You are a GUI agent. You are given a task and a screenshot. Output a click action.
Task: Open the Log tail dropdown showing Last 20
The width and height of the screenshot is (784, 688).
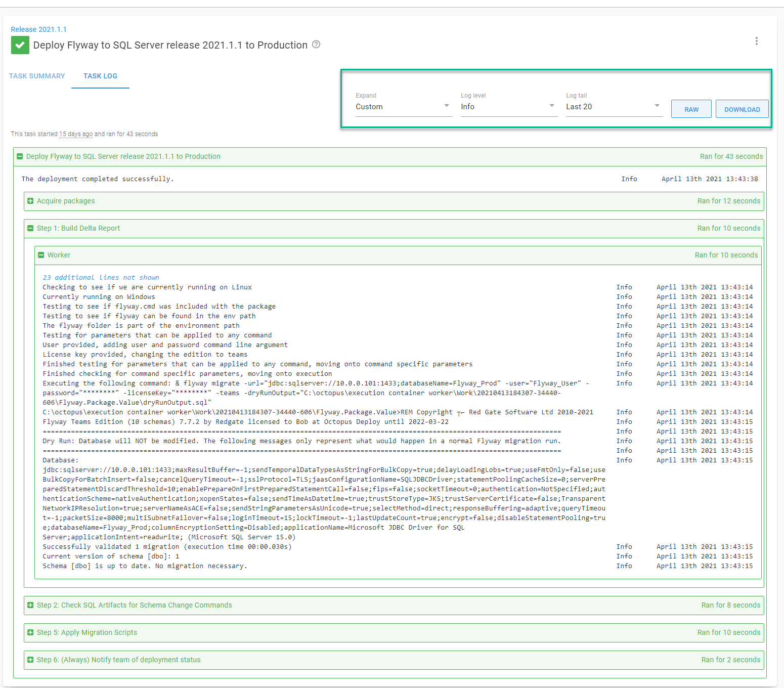pyautogui.click(x=613, y=106)
